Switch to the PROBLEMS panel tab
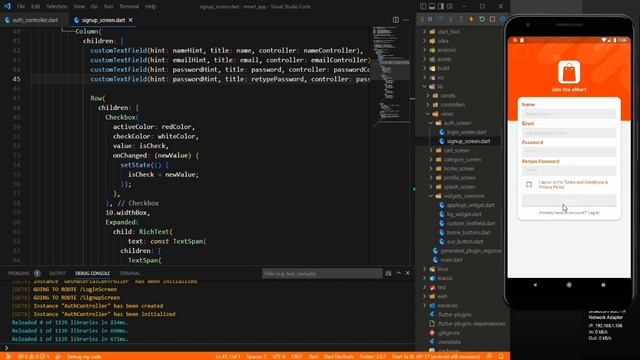This screenshot has width=640, height=360. point(19,273)
